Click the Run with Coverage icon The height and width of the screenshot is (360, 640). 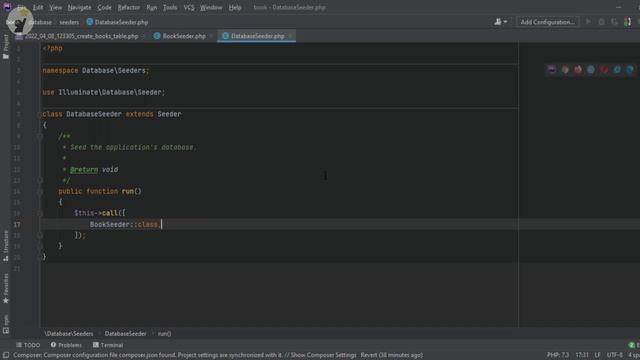(x=614, y=22)
